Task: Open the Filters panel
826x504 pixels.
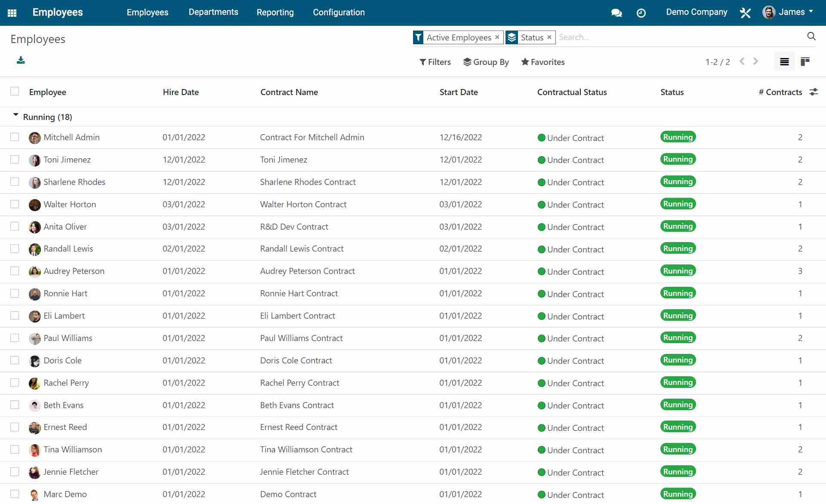Action: coord(435,62)
